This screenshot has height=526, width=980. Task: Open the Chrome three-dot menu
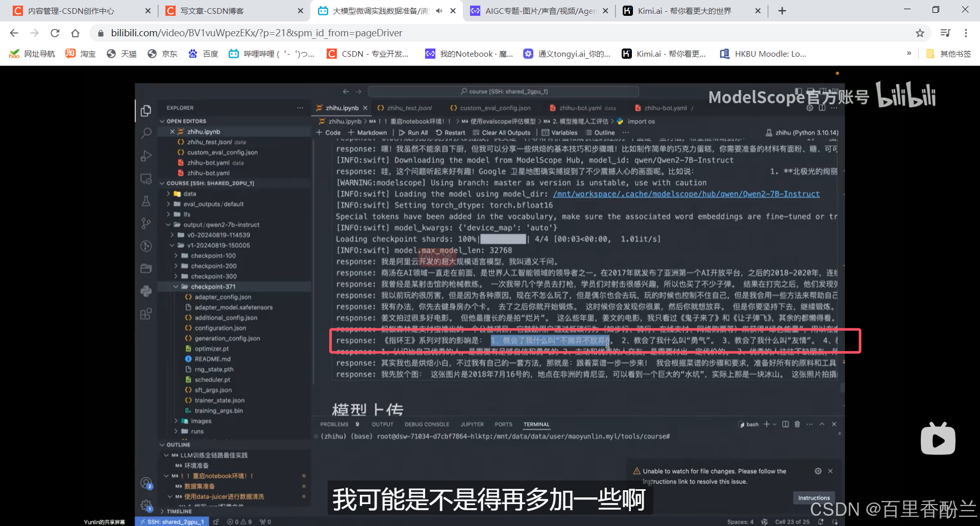tap(966, 33)
